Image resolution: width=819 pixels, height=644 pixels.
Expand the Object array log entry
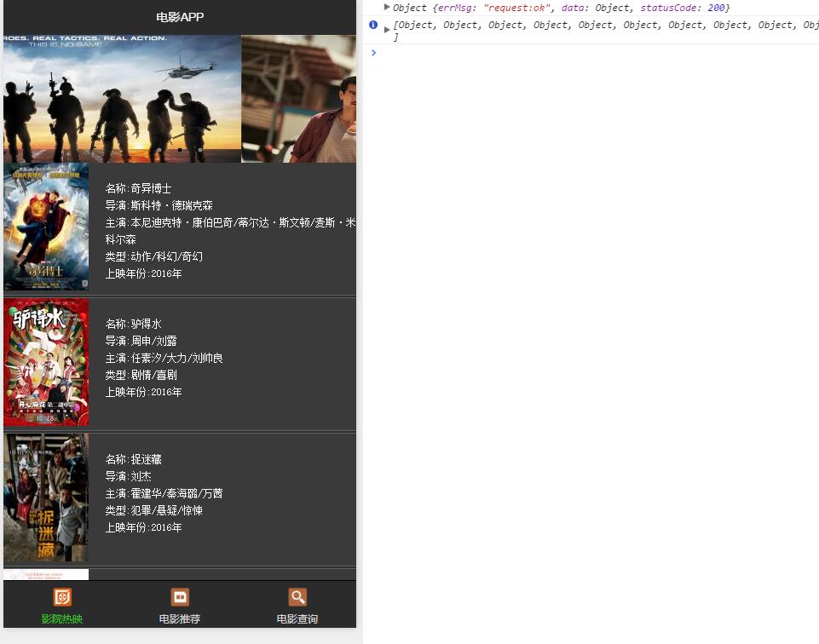(x=387, y=30)
